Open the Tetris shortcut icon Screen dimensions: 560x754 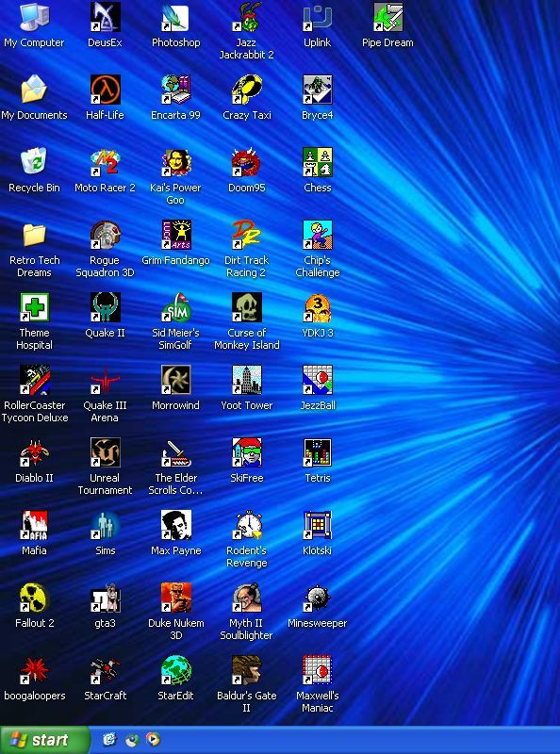pyautogui.click(x=317, y=453)
